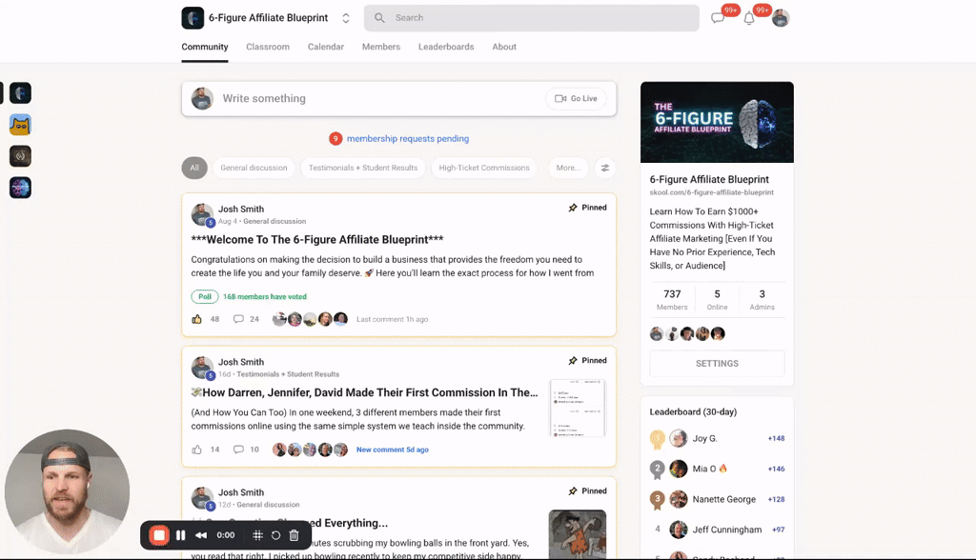
Task: Select the All category filter
Action: (x=194, y=168)
